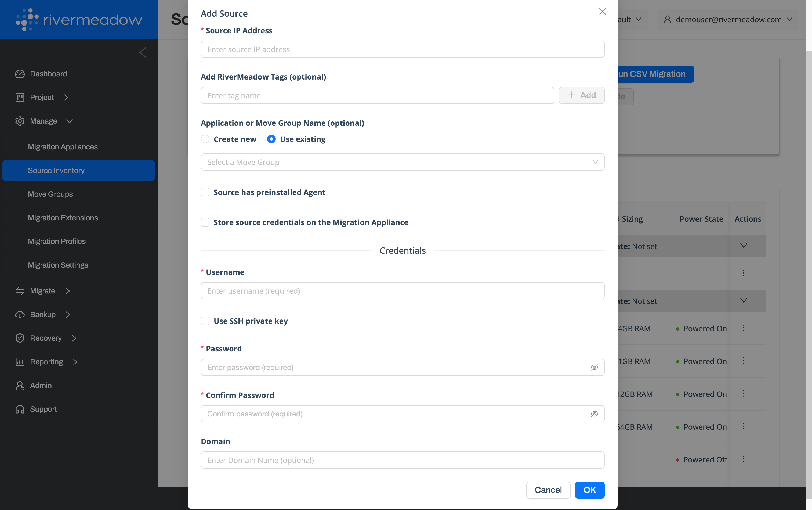Click the Recovery shield icon
812x510 pixels.
click(x=20, y=338)
